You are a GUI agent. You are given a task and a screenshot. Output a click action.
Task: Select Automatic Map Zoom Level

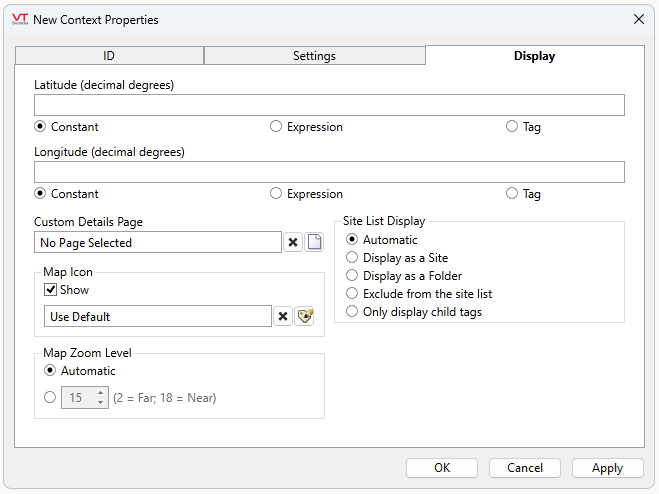pos(50,370)
